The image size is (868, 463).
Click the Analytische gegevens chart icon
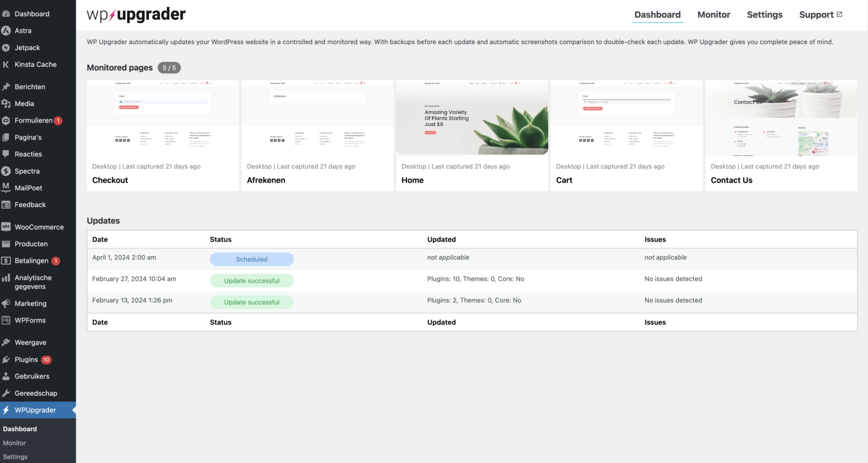pos(6,278)
